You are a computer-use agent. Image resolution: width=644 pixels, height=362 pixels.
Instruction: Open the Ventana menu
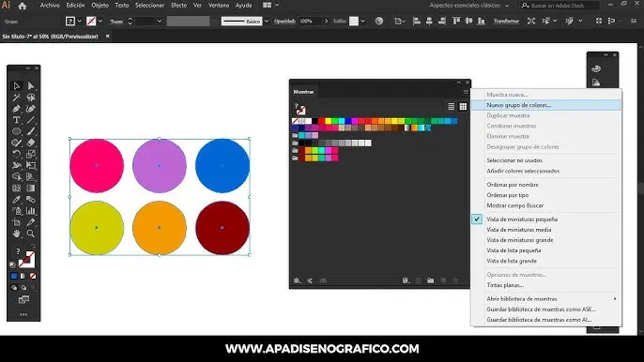(219, 6)
